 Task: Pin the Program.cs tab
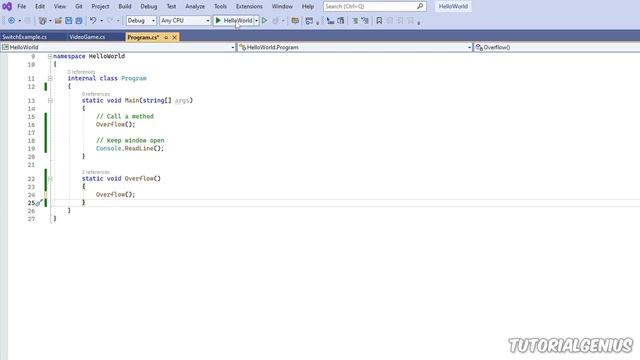(x=166, y=37)
